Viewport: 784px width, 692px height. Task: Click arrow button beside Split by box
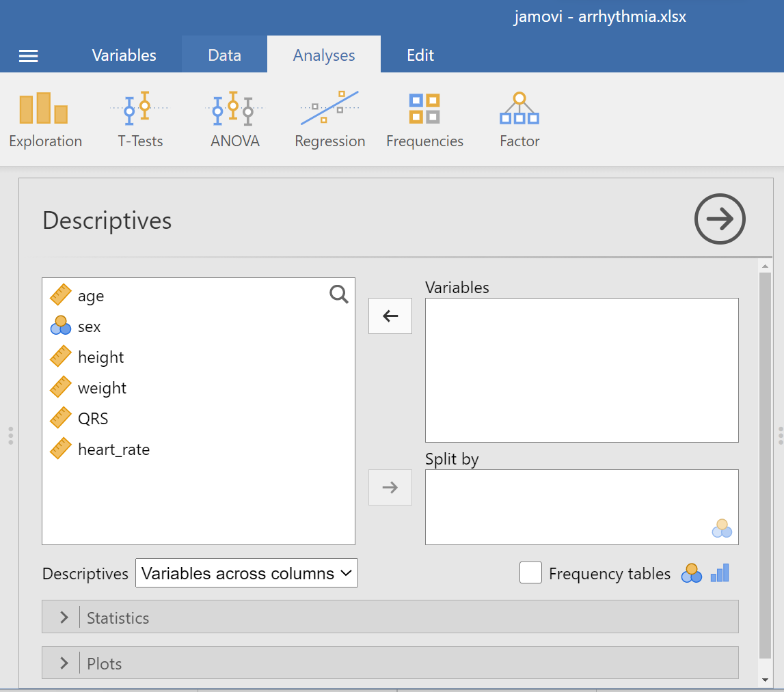[x=390, y=487]
